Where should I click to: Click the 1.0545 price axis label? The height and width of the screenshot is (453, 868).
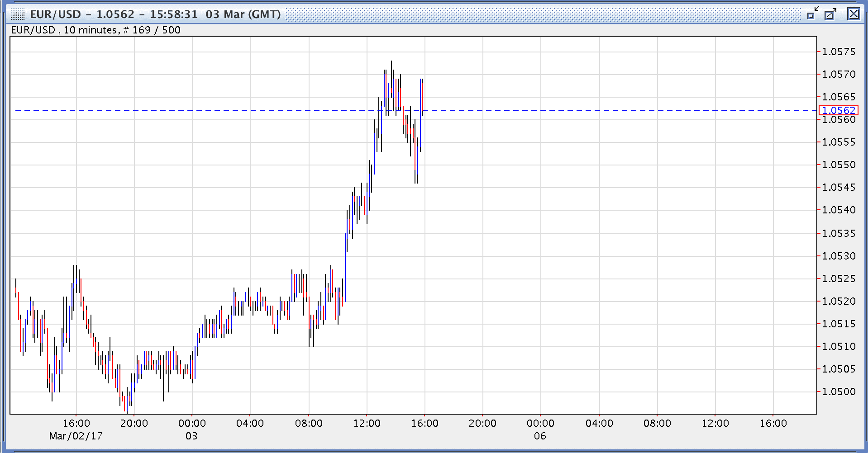pos(839,187)
